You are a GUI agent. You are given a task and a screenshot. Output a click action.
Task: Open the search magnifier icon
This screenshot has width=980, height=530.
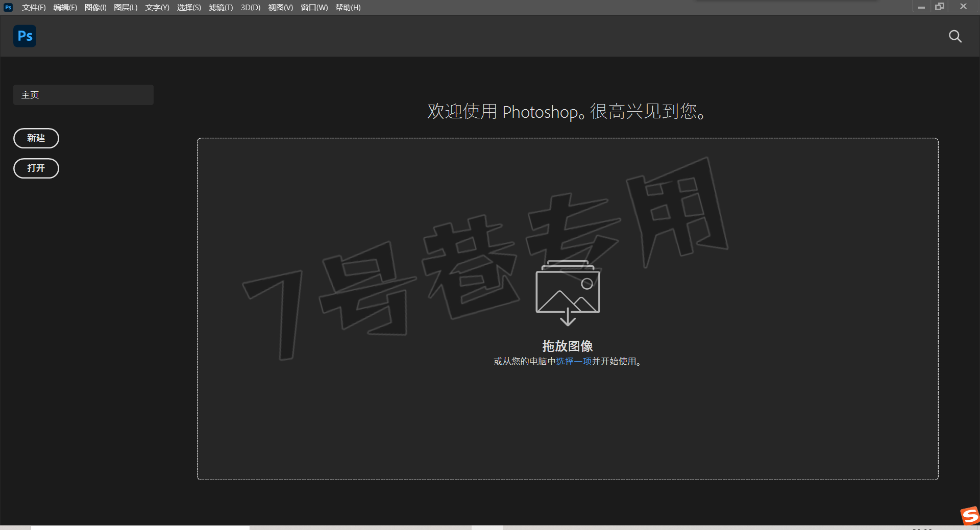(x=955, y=36)
